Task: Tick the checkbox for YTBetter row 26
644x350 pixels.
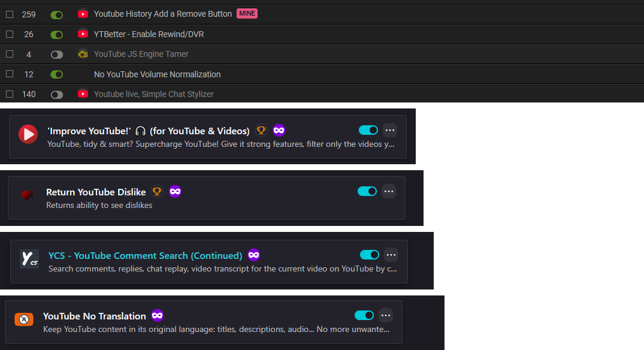Action: pyautogui.click(x=10, y=34)
